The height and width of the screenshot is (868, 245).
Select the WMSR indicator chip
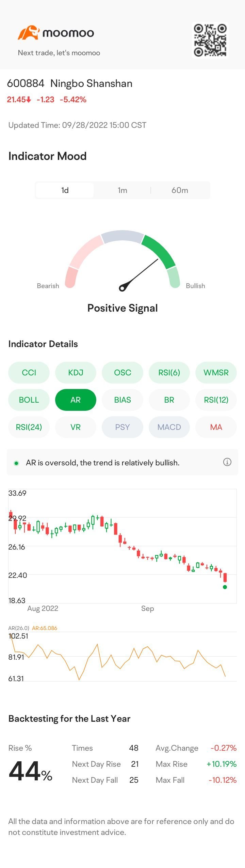click(216, 373)
